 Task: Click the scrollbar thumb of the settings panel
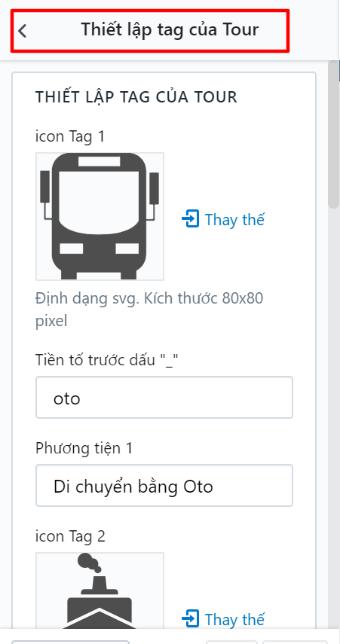[333, 135]
